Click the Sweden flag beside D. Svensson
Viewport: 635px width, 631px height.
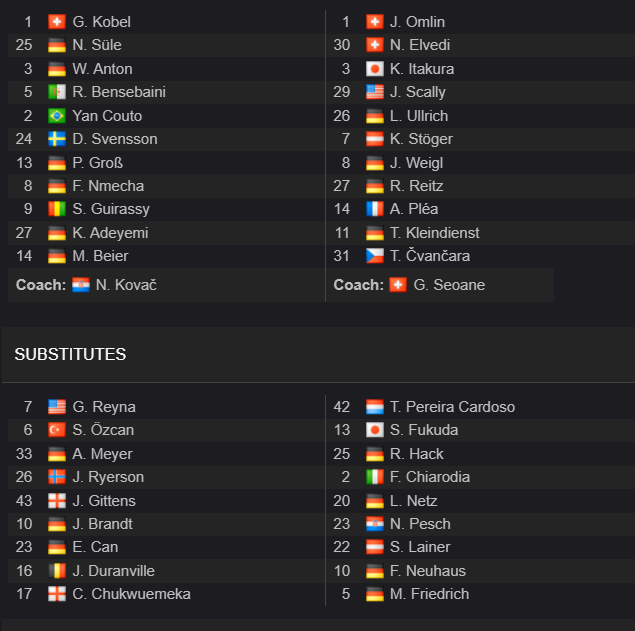(57, 139)
